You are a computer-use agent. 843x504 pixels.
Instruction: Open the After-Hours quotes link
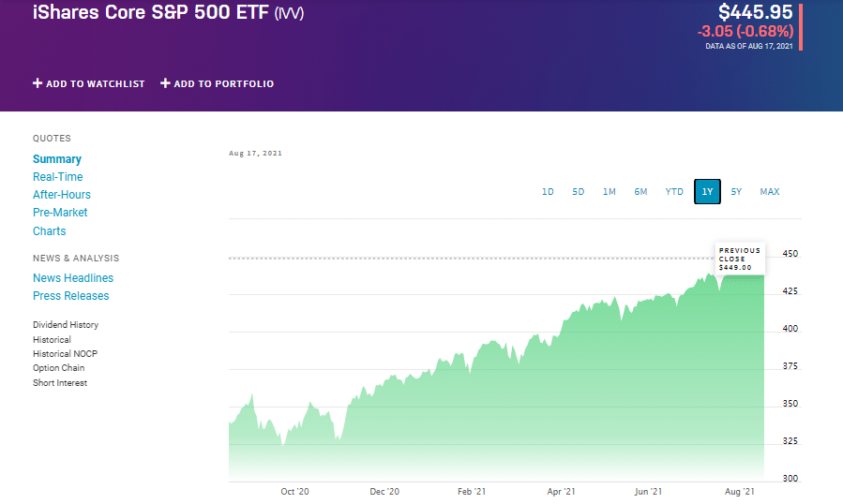click(x=62, y=195)
